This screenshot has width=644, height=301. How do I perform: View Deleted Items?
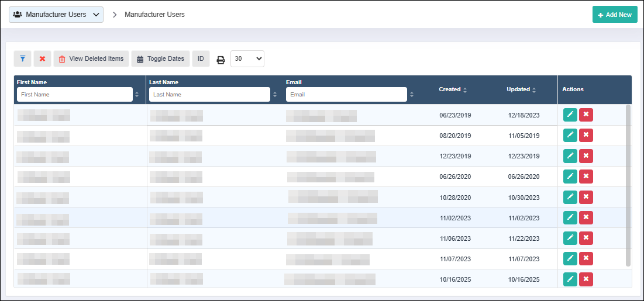(91, 58)
